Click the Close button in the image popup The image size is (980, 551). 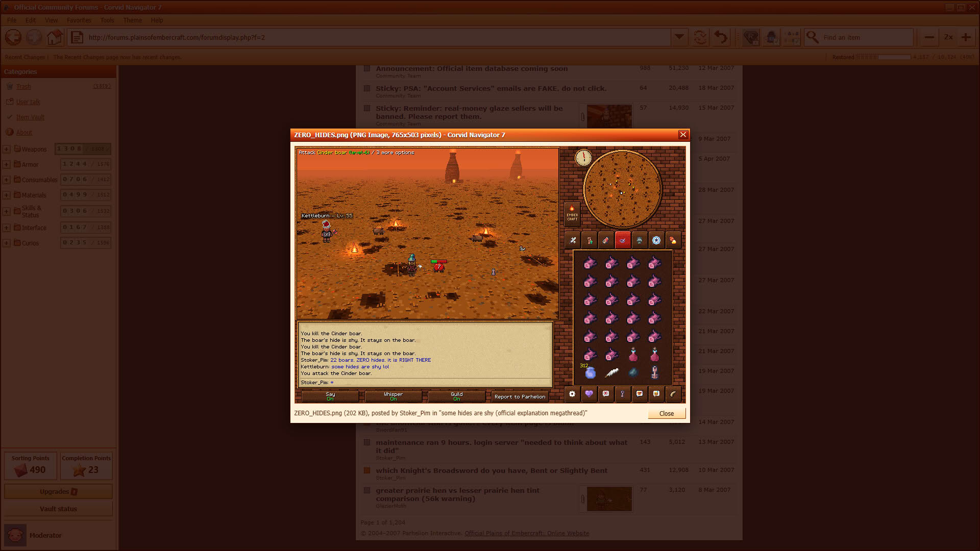(x=666, y=413)
